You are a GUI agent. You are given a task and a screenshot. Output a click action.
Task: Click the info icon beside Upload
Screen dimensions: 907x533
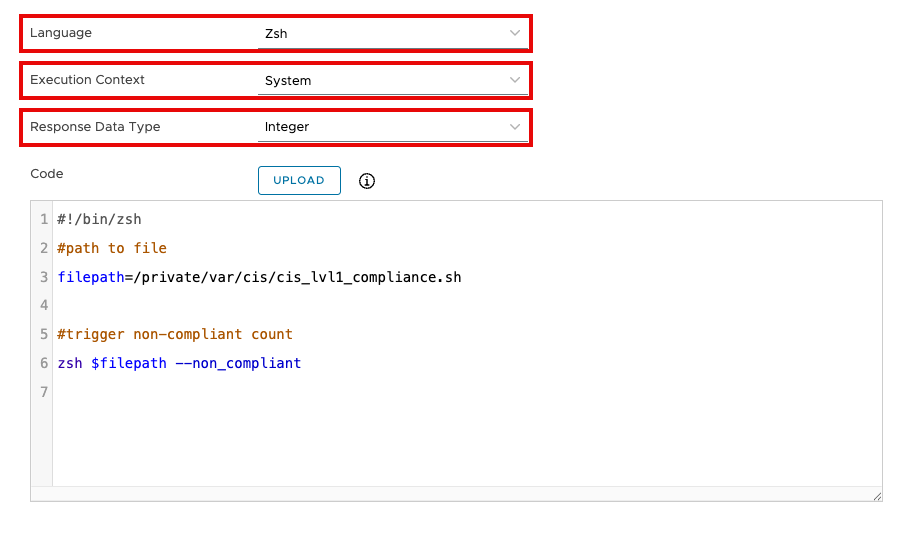[x=367, y=181]
